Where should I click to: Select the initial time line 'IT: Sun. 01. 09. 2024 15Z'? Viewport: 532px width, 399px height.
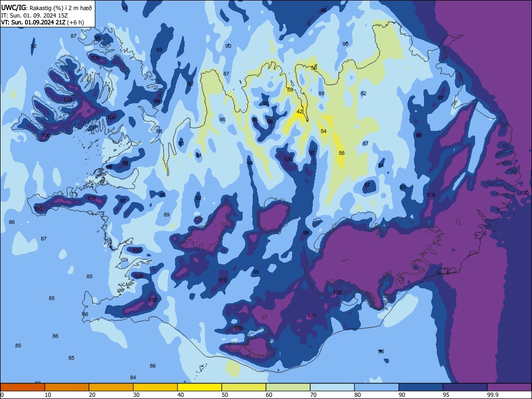34,15
